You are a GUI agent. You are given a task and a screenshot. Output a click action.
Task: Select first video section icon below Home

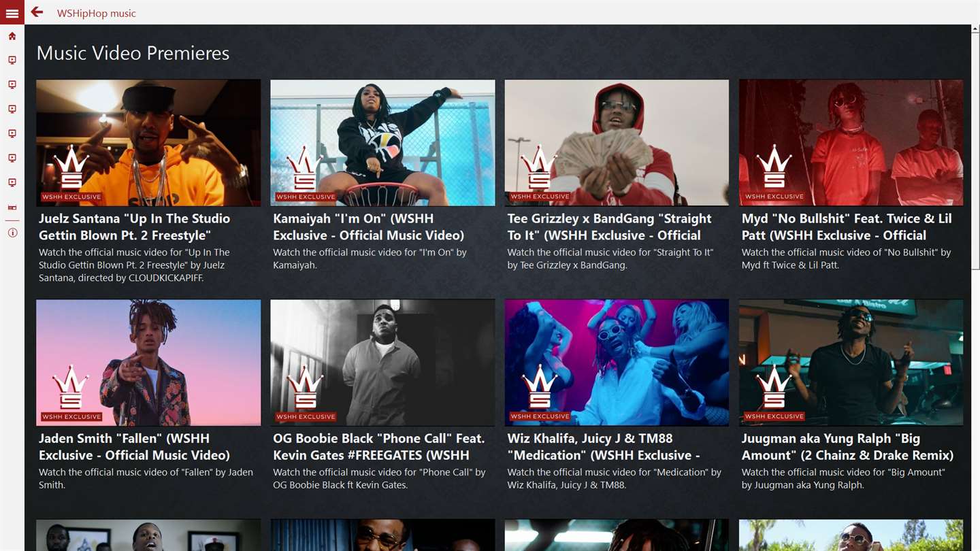pos(12,61)
